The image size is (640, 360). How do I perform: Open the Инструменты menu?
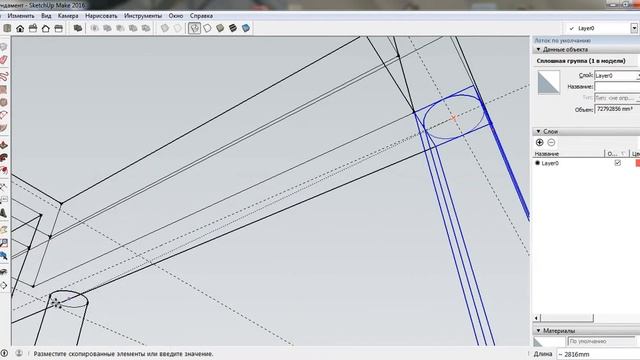(143, 16)
